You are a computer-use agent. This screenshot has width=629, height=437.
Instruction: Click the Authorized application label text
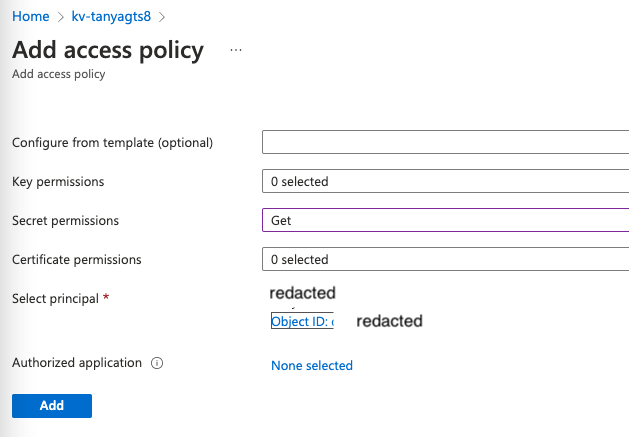[x=77, y=363]
